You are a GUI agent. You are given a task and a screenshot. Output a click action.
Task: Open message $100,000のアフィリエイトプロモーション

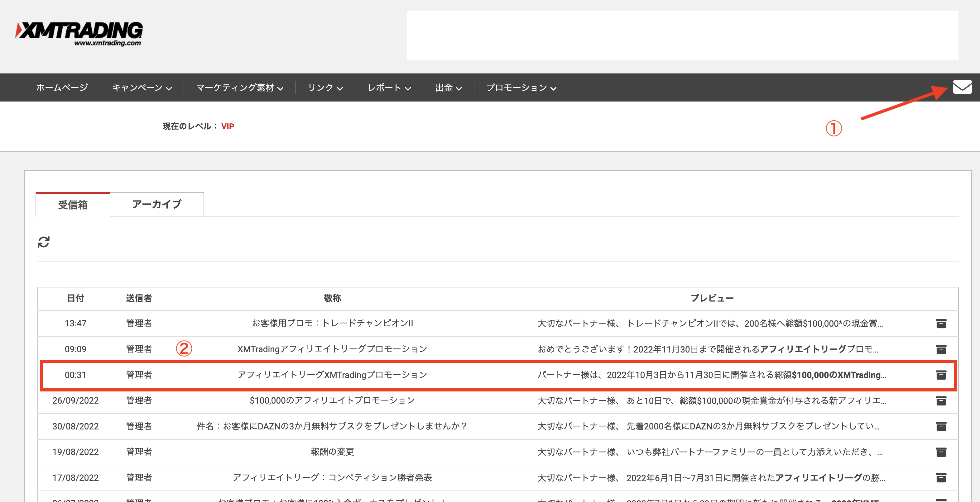point(332,400)
